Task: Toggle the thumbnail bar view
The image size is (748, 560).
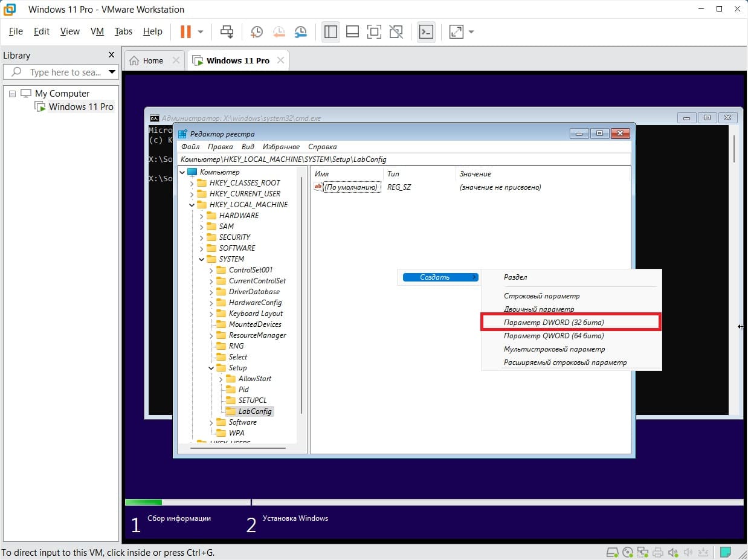Action: tap(353, 31)
